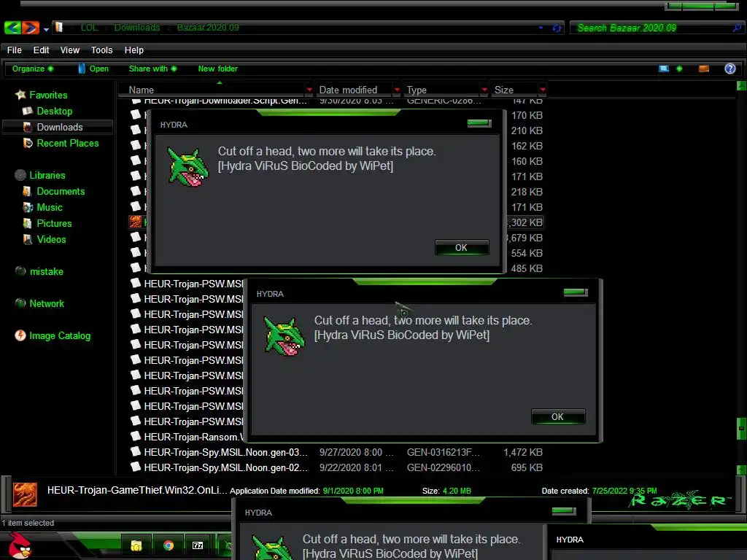The image size is (747, 560).
Task: Open the Help menu
Action: click(134, 50)
